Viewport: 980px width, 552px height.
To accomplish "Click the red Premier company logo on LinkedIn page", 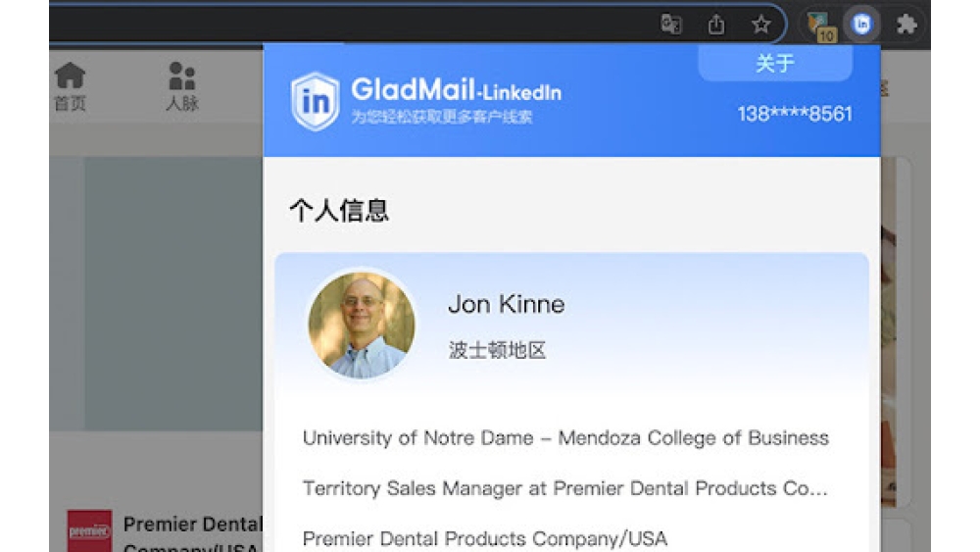I will point(89,530).
